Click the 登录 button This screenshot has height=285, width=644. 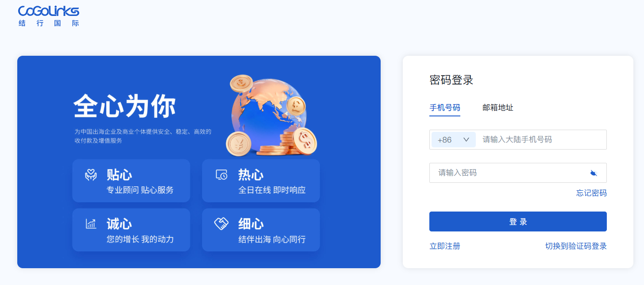pos(518,222)
